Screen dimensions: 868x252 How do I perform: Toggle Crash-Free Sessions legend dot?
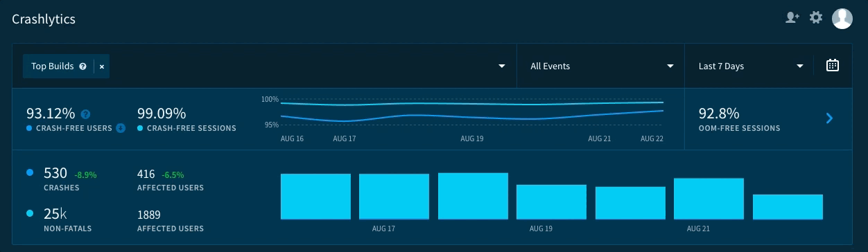[x=140, y=129]
